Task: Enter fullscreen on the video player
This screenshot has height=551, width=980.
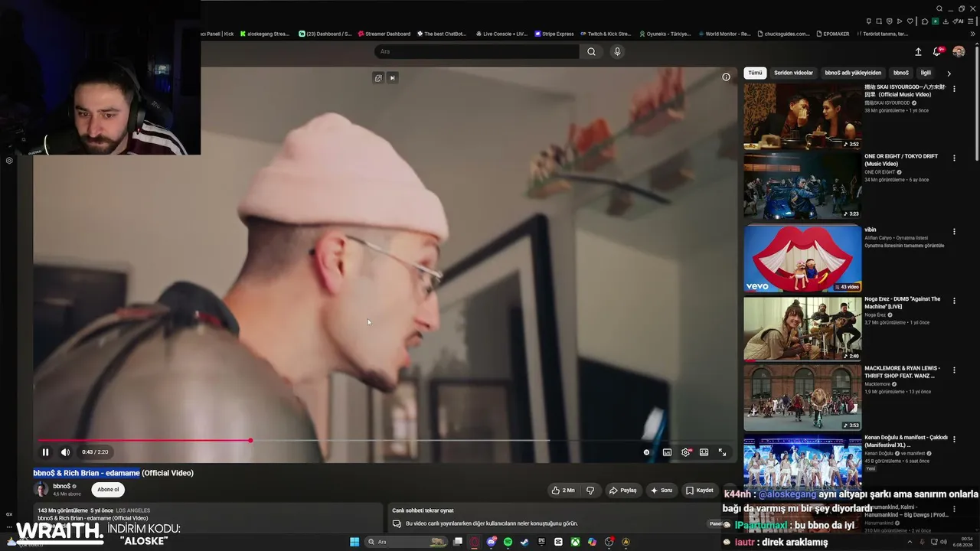Action: (722, 452)
